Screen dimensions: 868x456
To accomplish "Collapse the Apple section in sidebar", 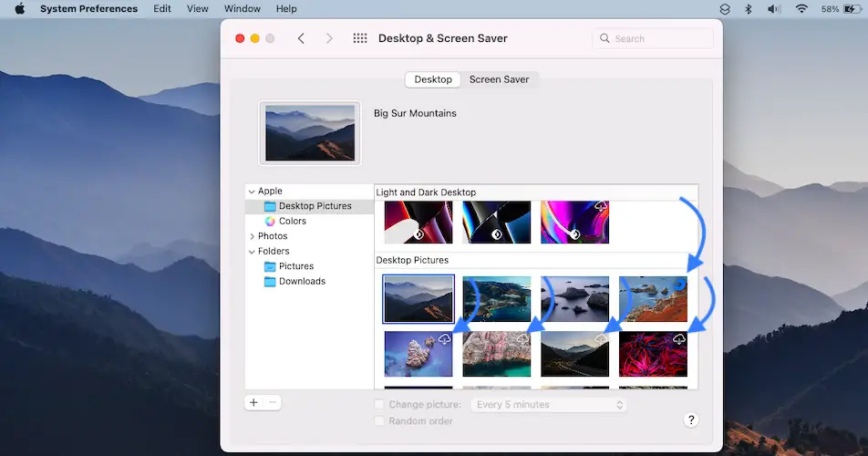I will (x=252, y=192).
